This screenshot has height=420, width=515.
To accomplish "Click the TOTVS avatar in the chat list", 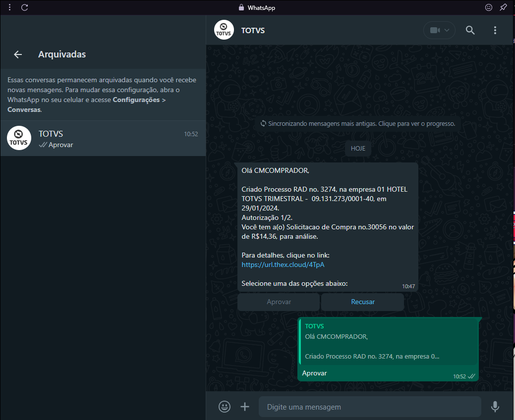I will pos(19,138).
